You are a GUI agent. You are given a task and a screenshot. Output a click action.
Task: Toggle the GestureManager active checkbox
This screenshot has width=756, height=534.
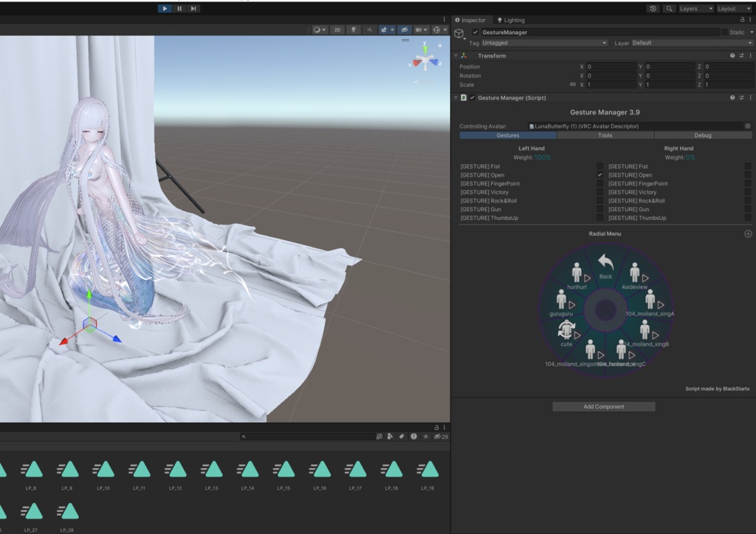[x=475, y=32]
